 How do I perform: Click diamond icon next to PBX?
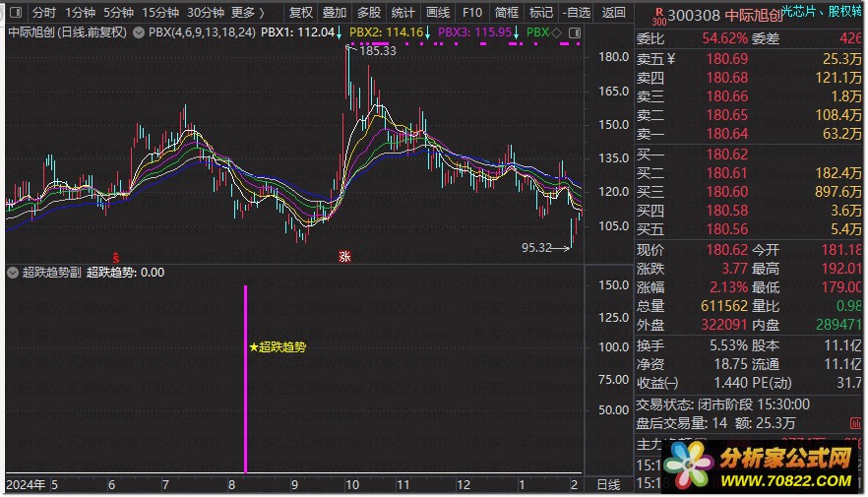click(x=556, y=33)
